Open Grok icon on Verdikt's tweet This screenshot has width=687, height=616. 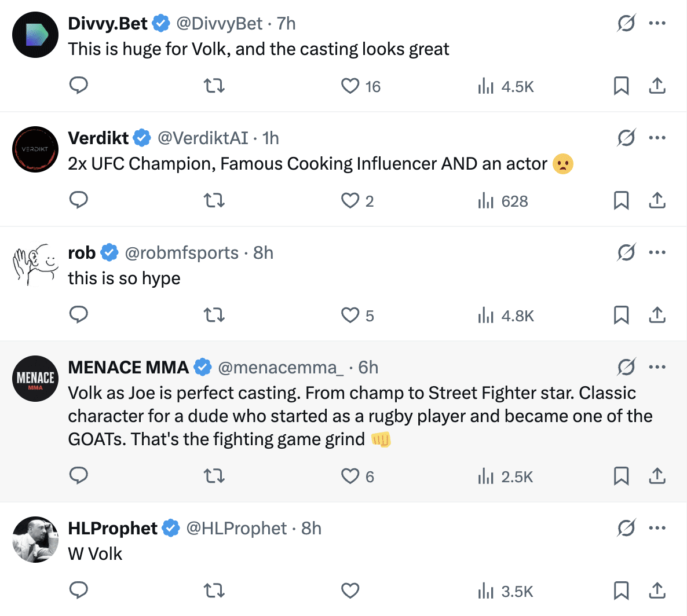[626, 138]
